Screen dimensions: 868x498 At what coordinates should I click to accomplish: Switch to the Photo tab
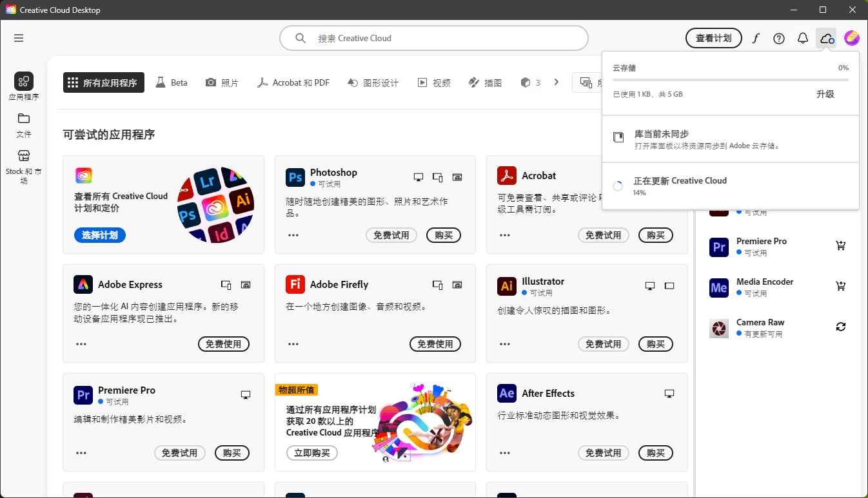[222, 82]
